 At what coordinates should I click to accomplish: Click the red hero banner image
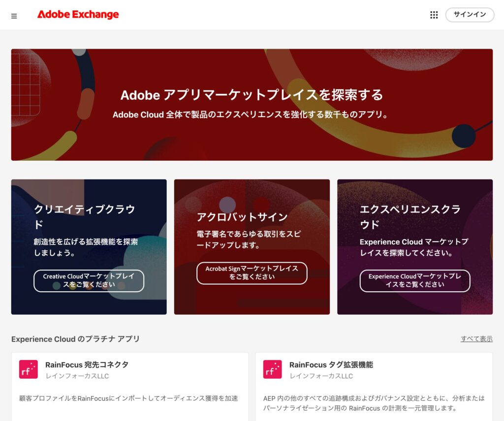point(252,138)
